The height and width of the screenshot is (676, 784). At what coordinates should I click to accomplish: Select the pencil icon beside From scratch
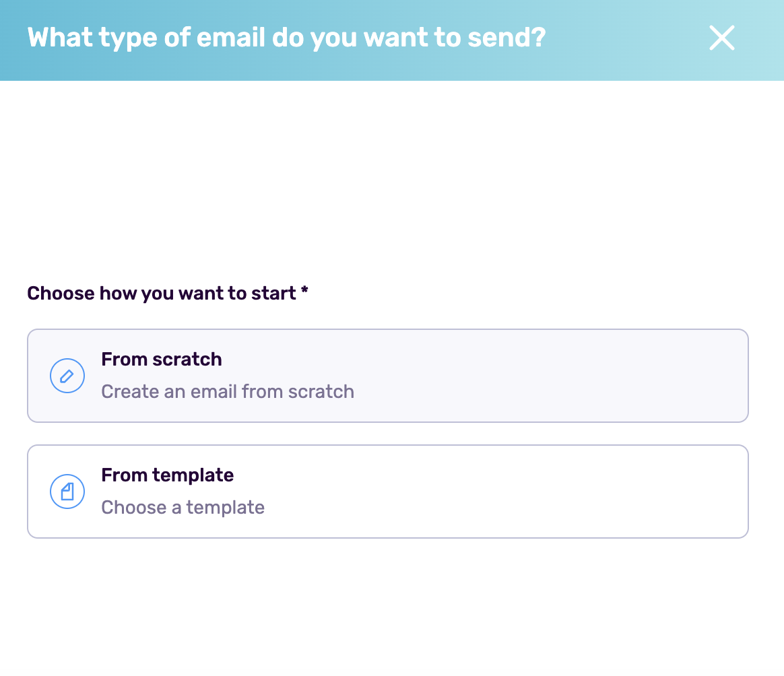pos(67,375)
